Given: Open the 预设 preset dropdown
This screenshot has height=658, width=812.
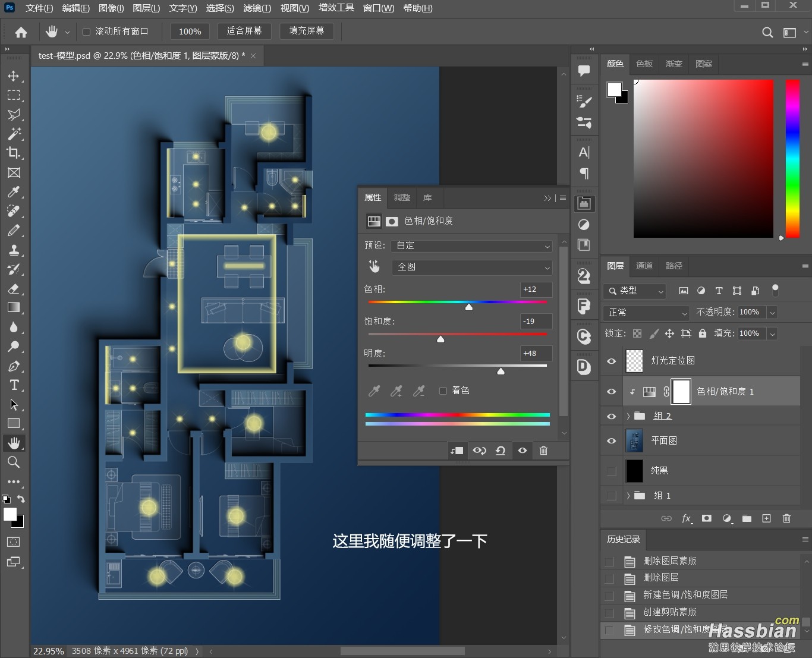Looking at the screenshot, I should pyautogui.click(x=472, y=245).
